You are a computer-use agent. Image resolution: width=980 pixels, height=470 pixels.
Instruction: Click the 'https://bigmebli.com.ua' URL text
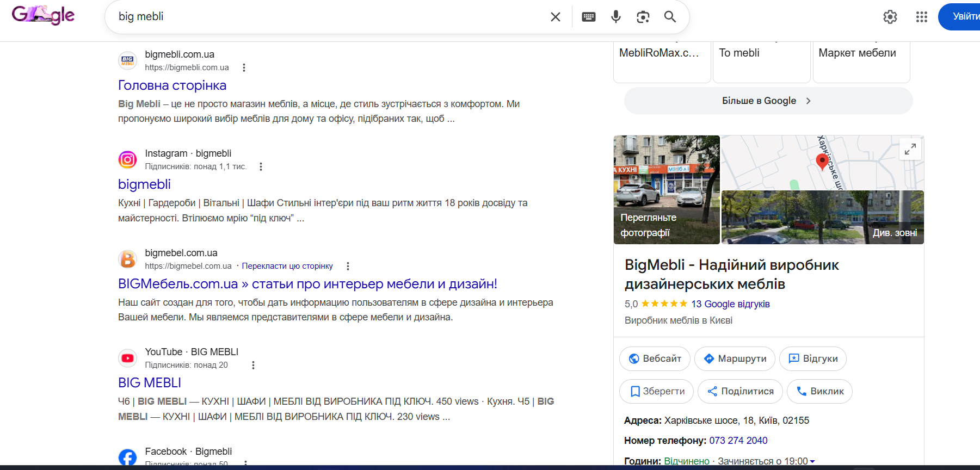187,67
